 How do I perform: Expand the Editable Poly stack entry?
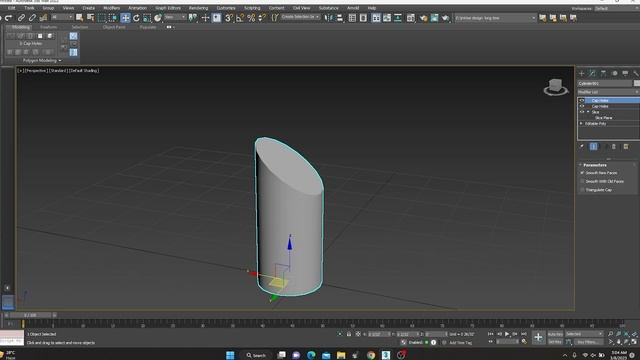pyautogui.click(x=581, y=123)
